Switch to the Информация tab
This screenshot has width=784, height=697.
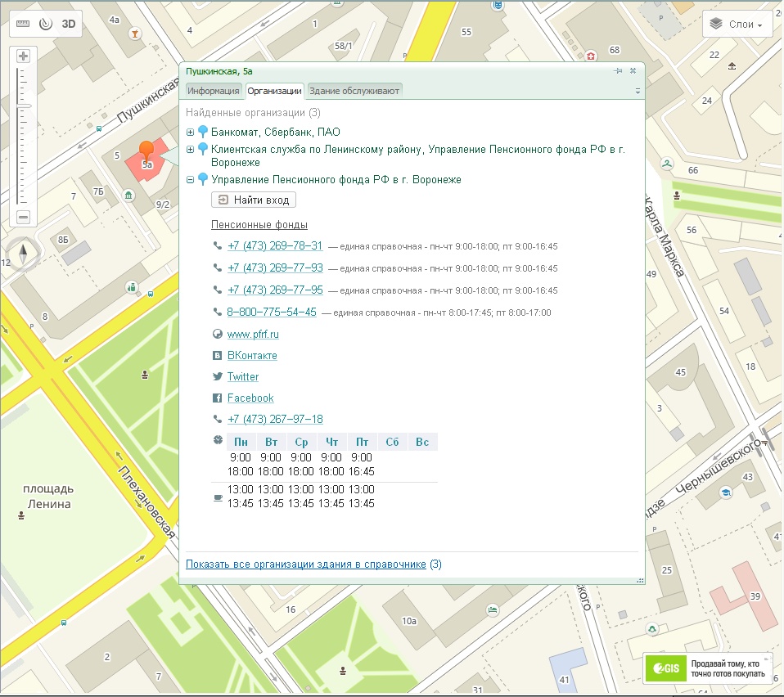click(x=214, y=91)
